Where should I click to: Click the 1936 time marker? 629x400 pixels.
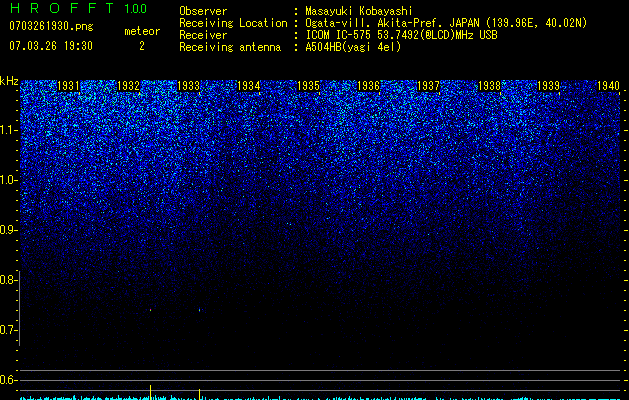[368, 86]
